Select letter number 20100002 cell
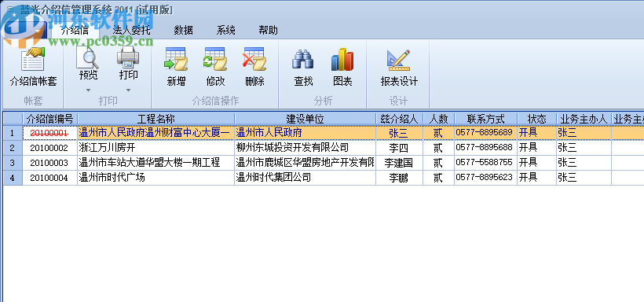The height and width of the screenshot is (302, 644). click(x=49, y=148)
